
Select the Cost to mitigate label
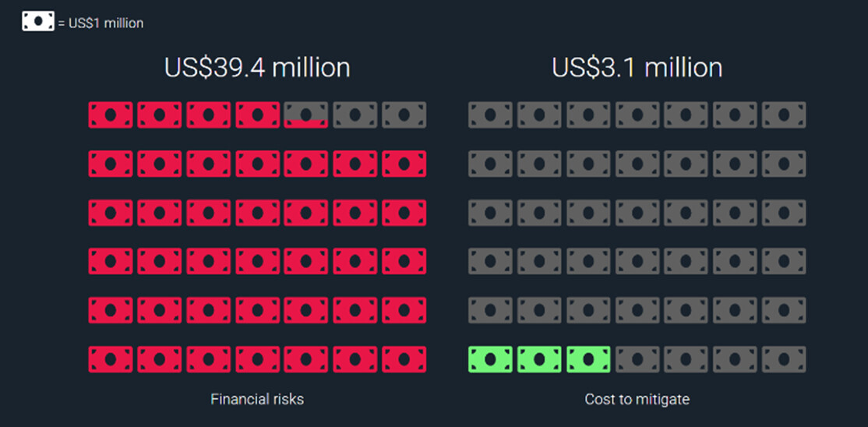[637, 399]
